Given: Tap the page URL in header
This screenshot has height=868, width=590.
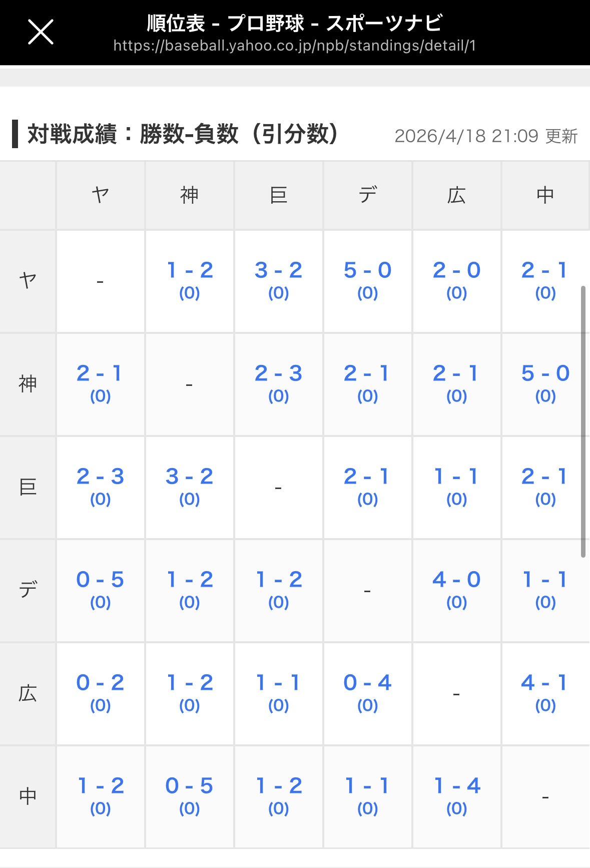Looking at the screenshot, I should coord(294,46).
